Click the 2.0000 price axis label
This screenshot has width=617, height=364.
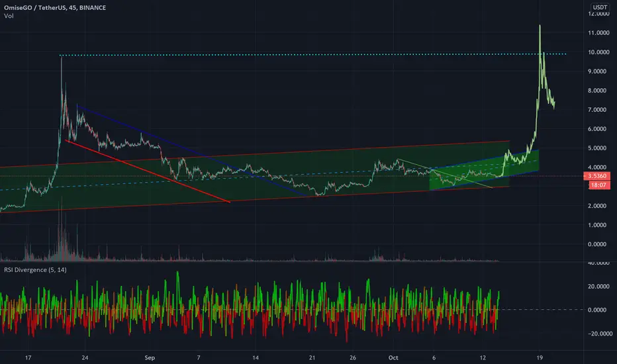(597, 206)
